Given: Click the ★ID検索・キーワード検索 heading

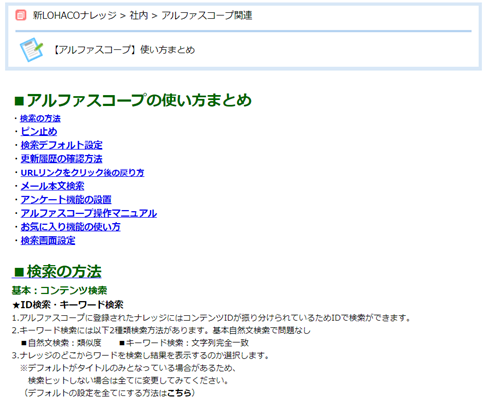Looking at the screenshot, I should [68, 304].
